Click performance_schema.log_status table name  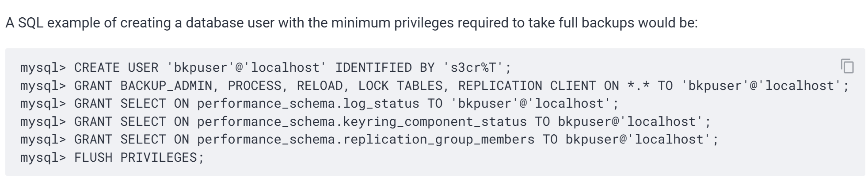coord(308,104)
